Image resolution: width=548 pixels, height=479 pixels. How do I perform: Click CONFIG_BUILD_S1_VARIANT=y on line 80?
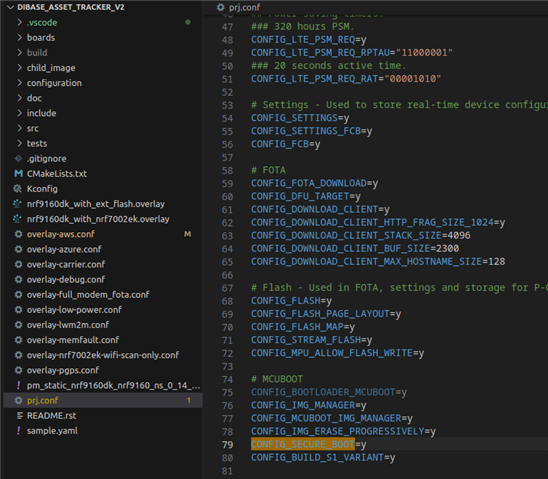[x=323, y=457]
